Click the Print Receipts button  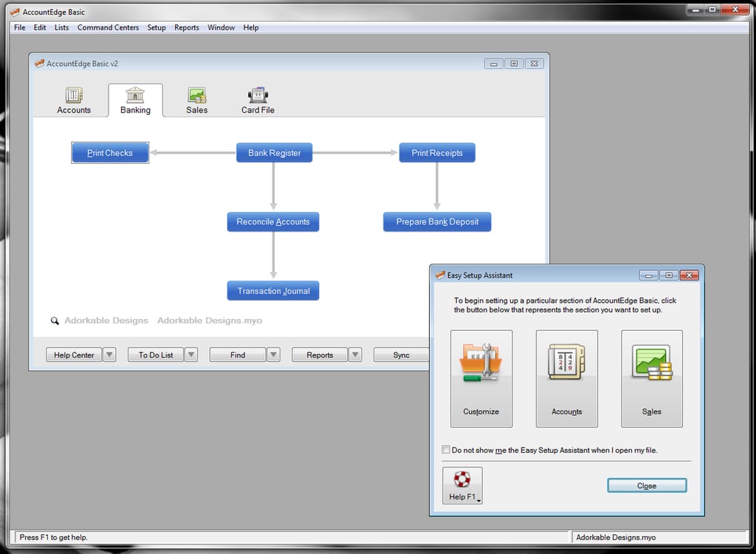tap(437, 153)
